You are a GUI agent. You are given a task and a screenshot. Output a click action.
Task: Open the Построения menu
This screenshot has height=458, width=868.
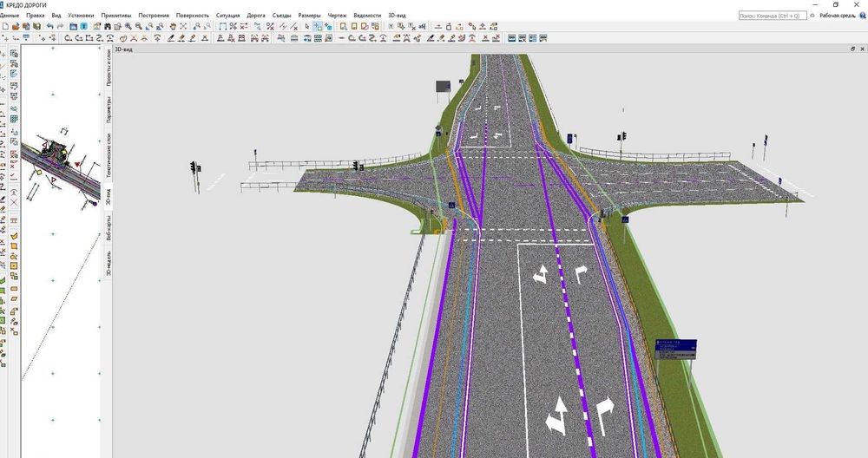point(154,16)
